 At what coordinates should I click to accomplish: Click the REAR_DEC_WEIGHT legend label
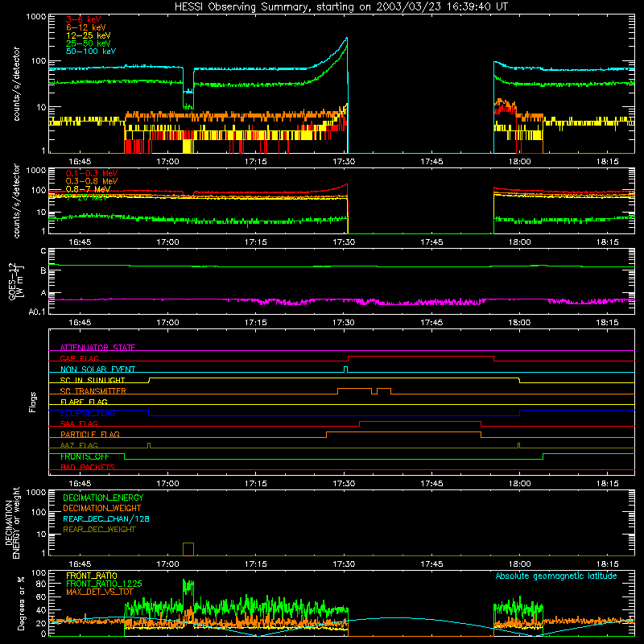point(99,530)
